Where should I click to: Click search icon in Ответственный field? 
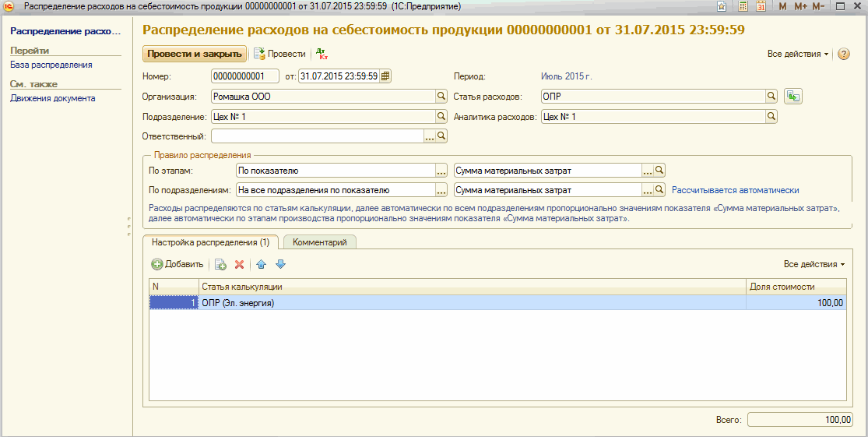(441, 136)
